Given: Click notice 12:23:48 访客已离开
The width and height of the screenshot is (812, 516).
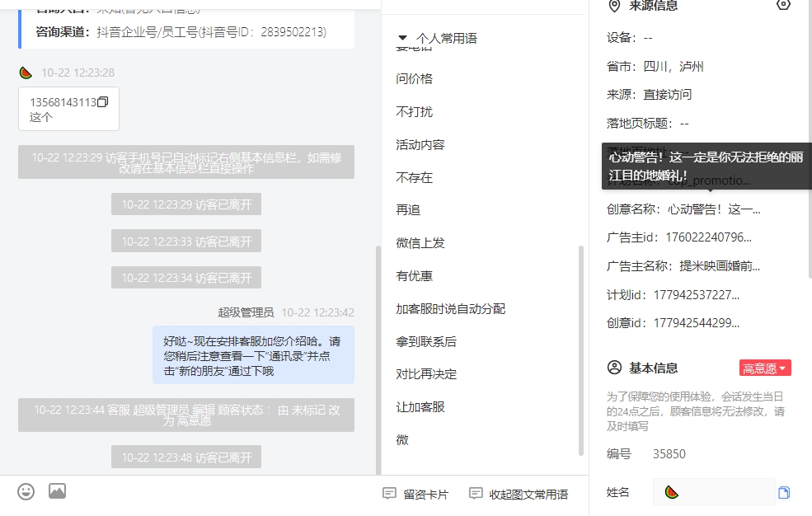Looking at the screenshot, I should (x=186, y=457).
